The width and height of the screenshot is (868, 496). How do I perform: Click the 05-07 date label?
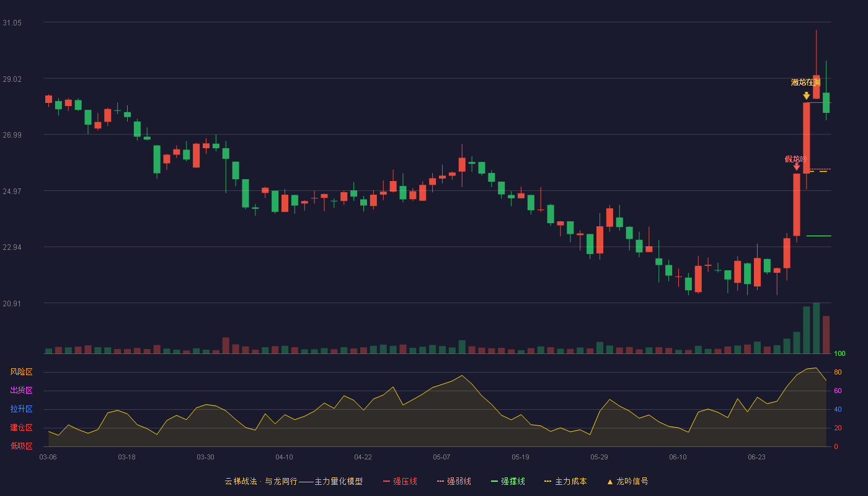pyautogui.click(x=441, y=457)
